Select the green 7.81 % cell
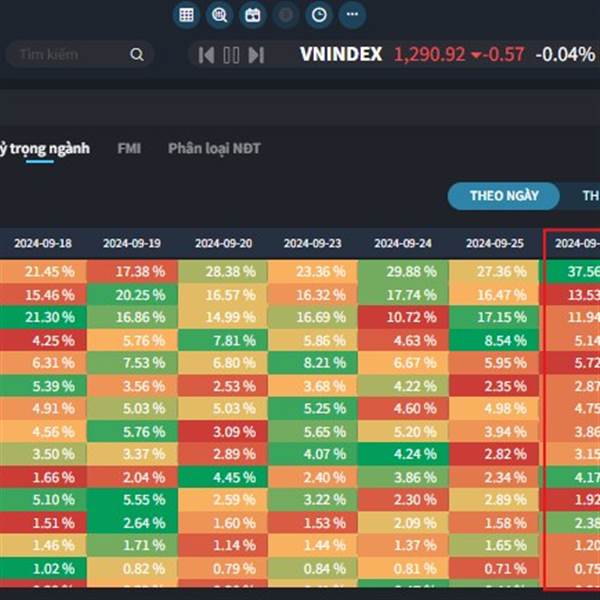600x600 pixels. pyautogui.click(x=223, y=340)
